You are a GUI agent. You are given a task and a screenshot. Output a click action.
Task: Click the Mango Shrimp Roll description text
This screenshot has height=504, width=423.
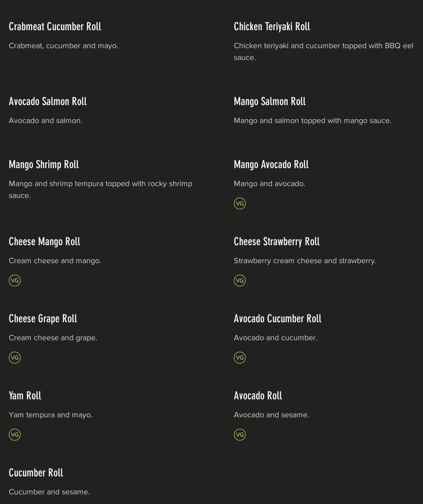tap(100, 190)
